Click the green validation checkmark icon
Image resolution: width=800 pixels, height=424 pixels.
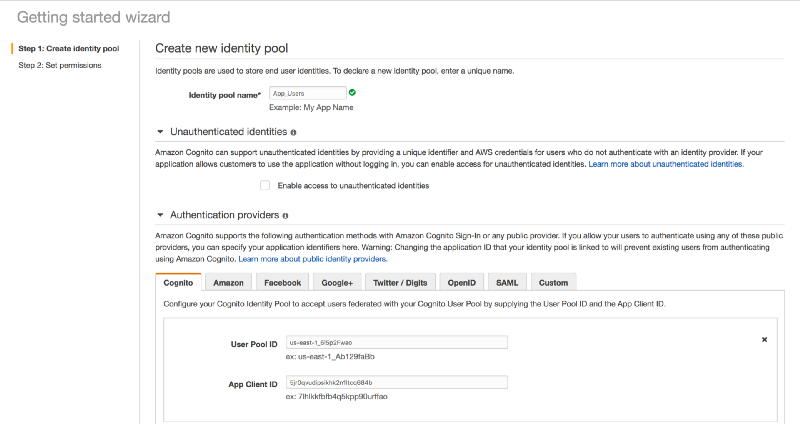(352, 93)
